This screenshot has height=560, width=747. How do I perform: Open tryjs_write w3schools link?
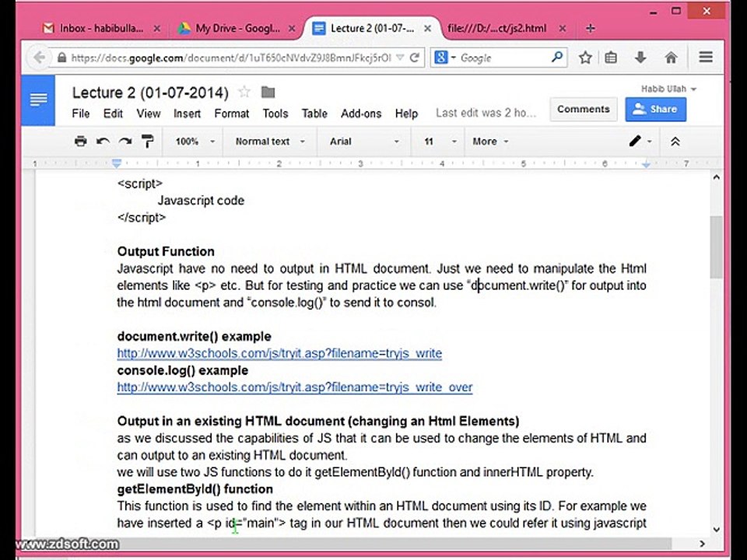[x=279, y=353]
